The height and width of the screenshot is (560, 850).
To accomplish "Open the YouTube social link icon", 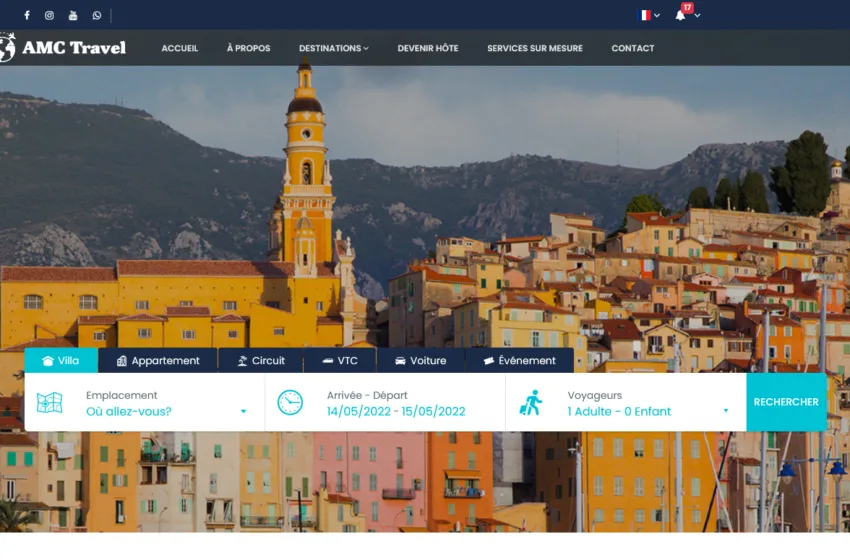I will click(x=73, y=15).
